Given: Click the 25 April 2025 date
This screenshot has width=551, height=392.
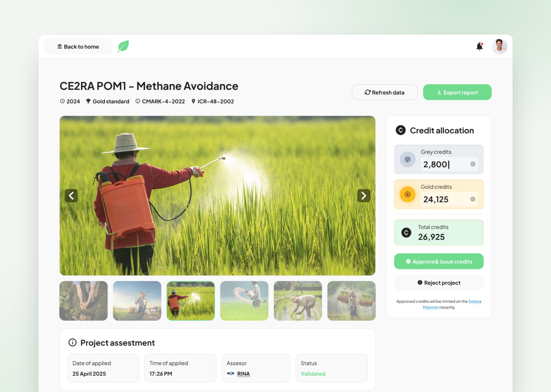Looking at the screenshot, I should click(x=89, y=374).
